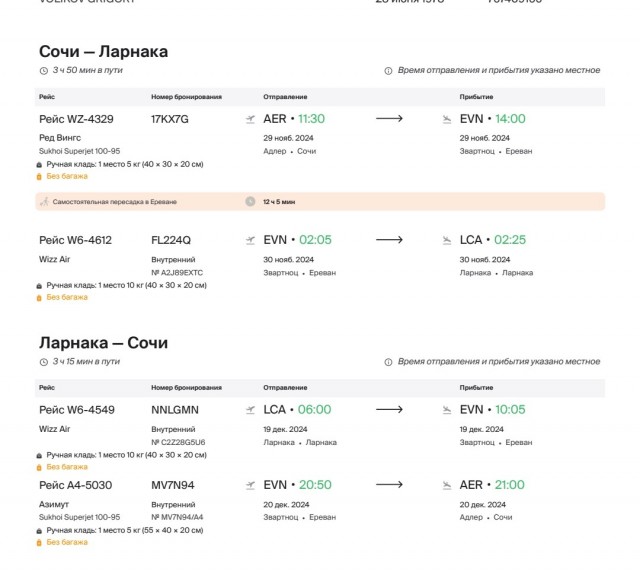Screen dimensions: 640x585
Task: Click the landing icon beside AER 21:00
Action: pyautogui.click(x=447, y=485)
